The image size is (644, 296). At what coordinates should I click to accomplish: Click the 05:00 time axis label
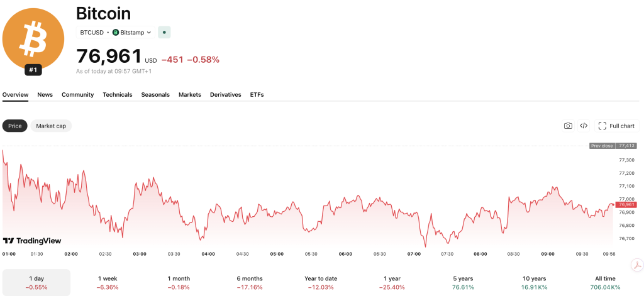(x=277, y=254)
